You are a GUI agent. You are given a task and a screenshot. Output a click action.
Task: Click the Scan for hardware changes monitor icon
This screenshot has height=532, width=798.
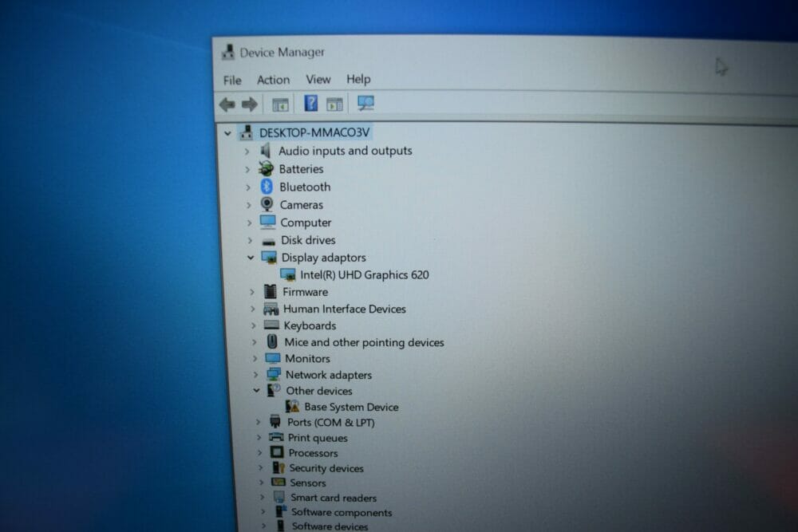(365, 103)
